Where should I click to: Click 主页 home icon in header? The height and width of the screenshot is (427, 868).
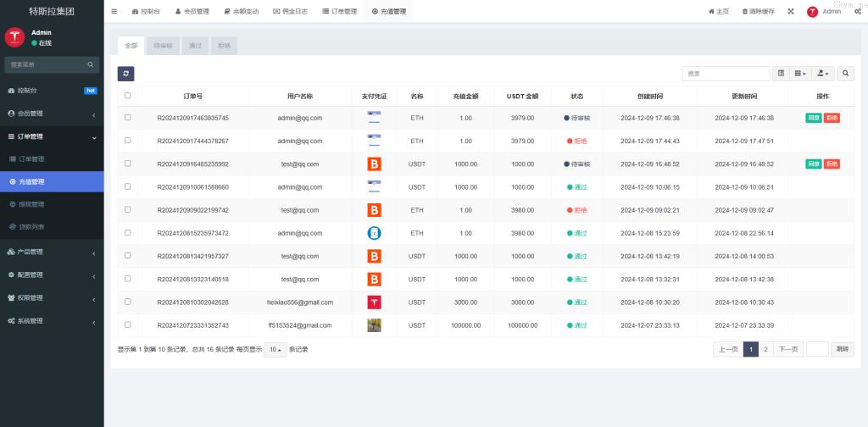(x=718, y=12)
